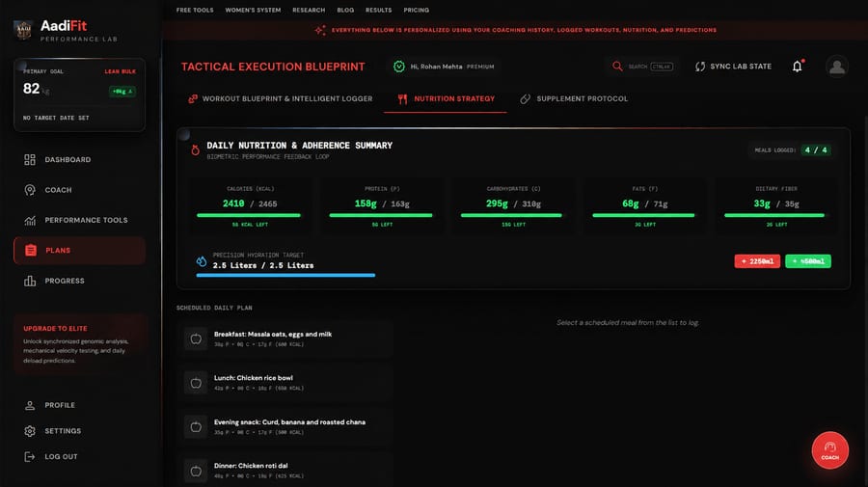The image size is (868, 487).
Task: Click the flame icon beside Daily Nutrition
Action: pyautogui.click(x=196, y=149)
